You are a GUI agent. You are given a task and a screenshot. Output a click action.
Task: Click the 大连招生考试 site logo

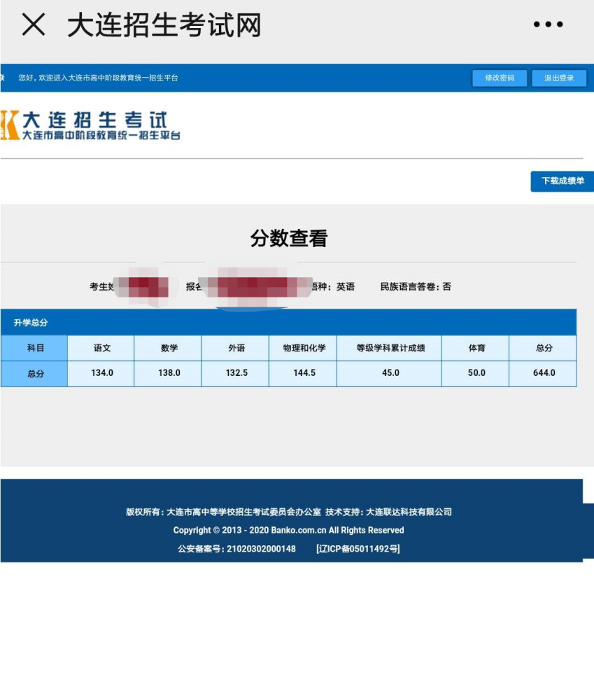[91, 126]
